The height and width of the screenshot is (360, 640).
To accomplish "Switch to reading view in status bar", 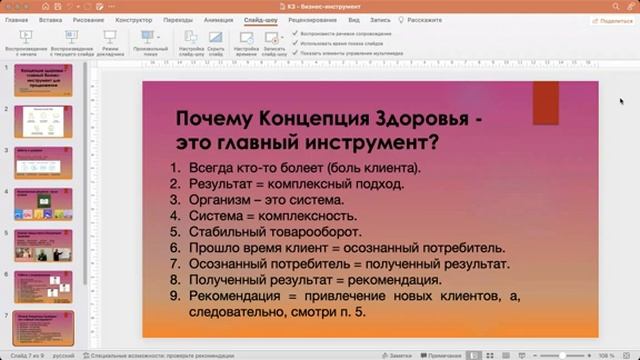I will tap(506, 356).
